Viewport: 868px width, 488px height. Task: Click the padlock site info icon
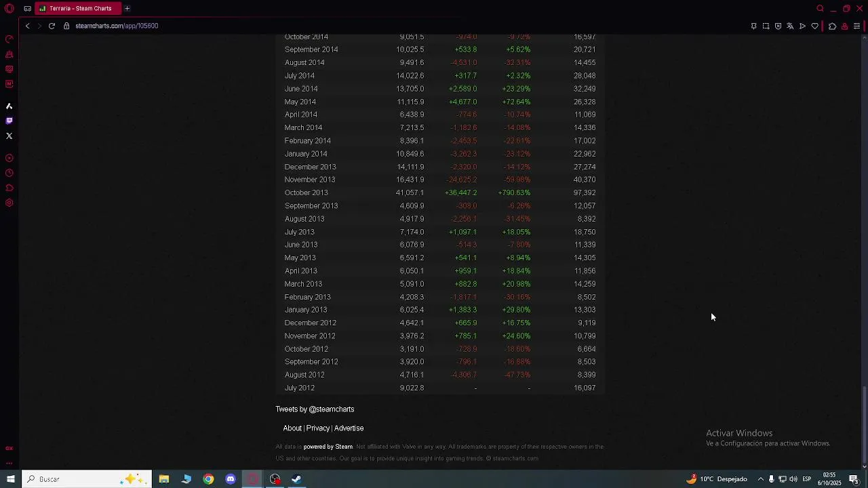[x=66, y=26]
